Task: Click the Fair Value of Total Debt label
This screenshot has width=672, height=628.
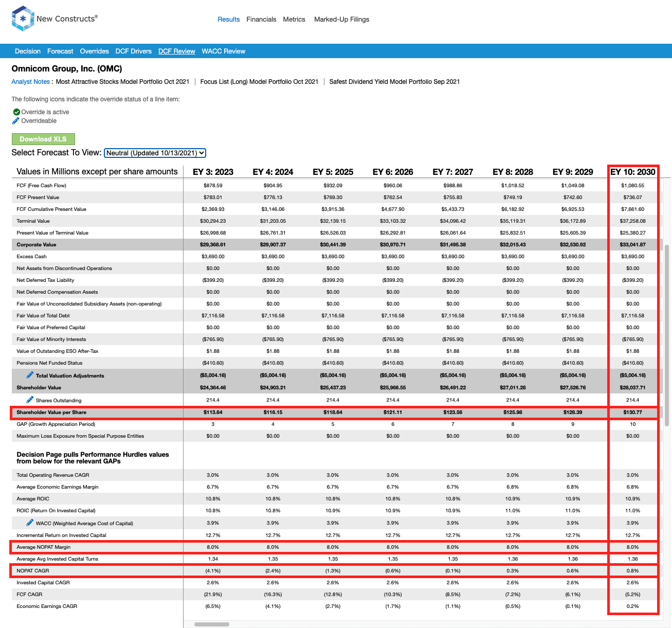Action: 43,316
